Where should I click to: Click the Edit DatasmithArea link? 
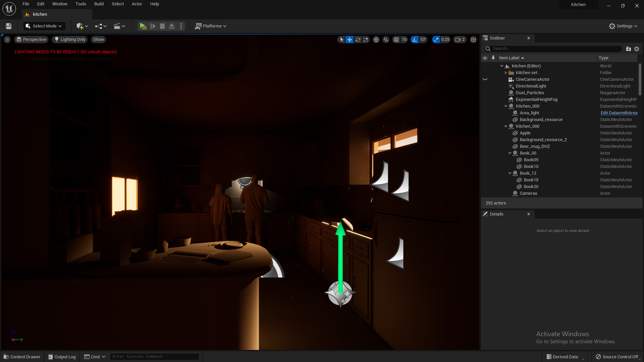(619, 113)
